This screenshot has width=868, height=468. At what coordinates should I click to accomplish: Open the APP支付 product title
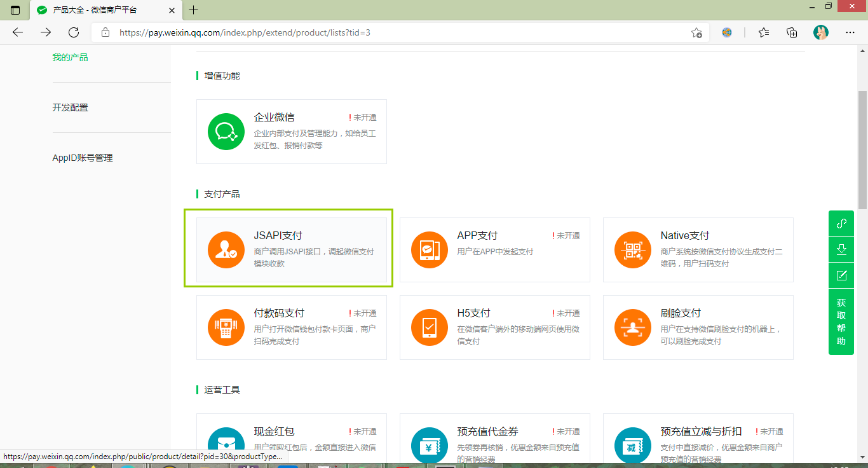477,235
